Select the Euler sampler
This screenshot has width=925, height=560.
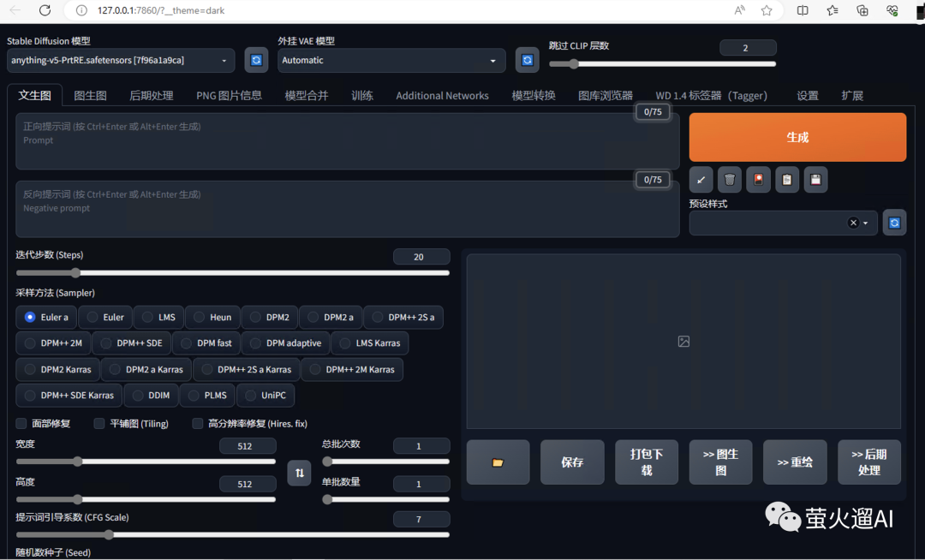105,317
